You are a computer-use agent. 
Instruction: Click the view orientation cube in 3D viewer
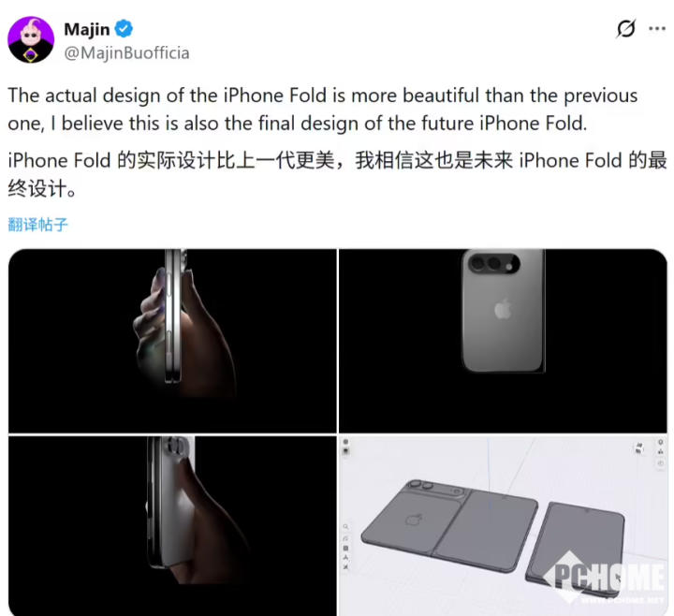(639, 447)
